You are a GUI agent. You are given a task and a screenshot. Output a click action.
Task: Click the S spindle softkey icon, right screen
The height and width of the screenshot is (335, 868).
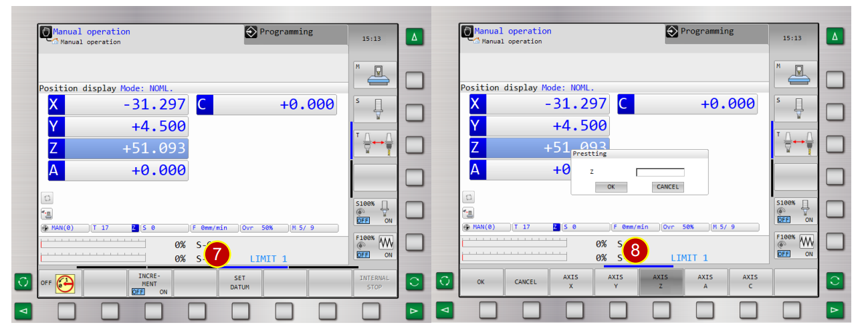click(x=795, y=109)
